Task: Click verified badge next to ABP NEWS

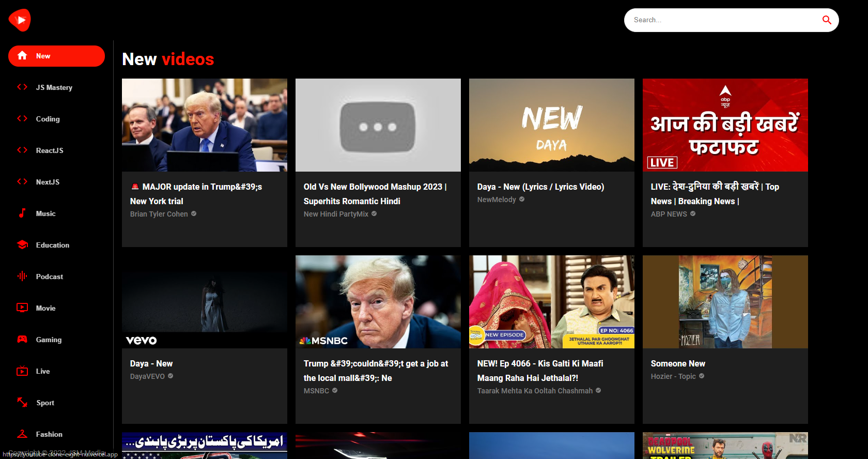Action: [693, 213]
